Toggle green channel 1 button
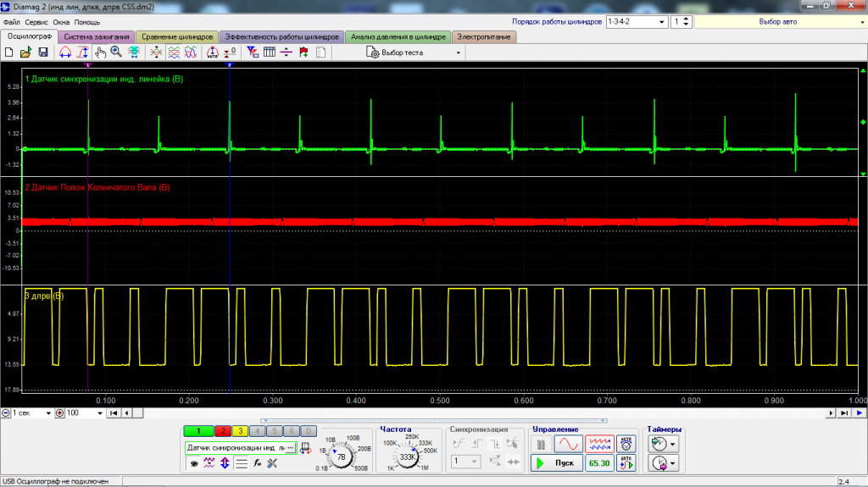868x487 pixels. [198, 431]
